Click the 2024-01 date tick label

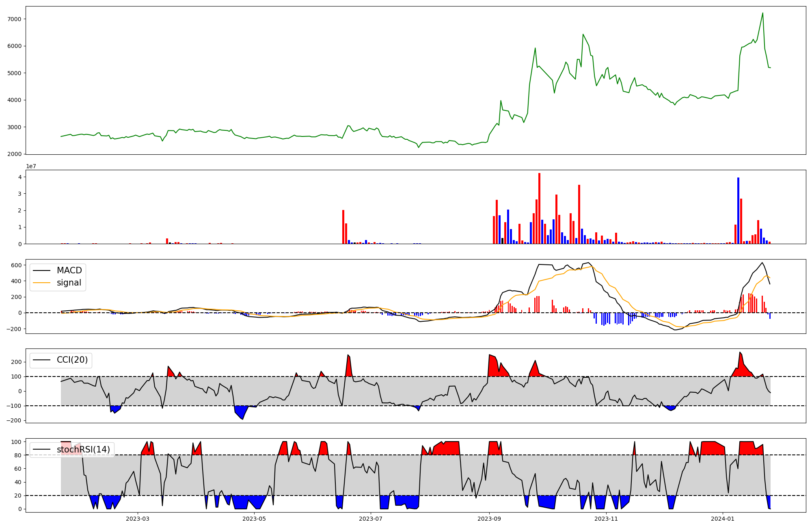click(723, 519)
